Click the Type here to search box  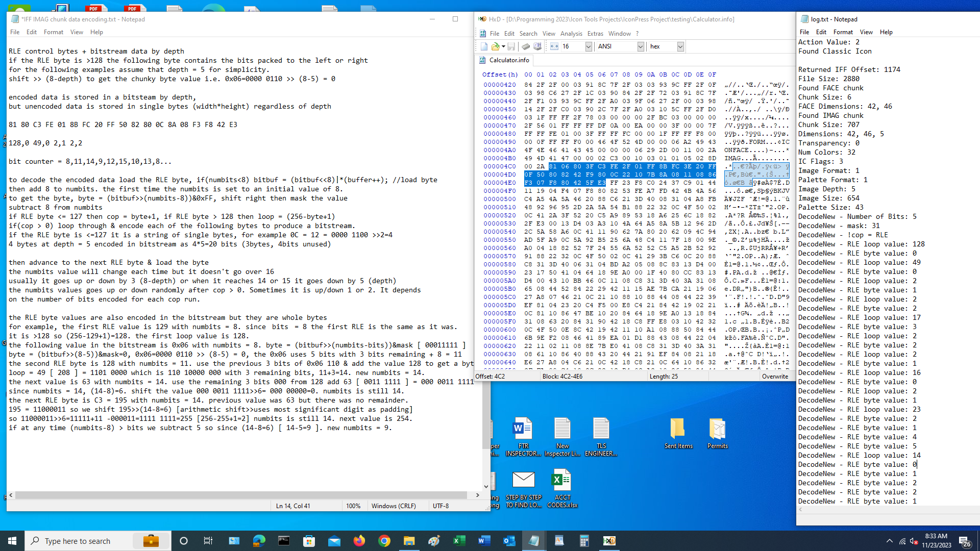tap(78, 541)
